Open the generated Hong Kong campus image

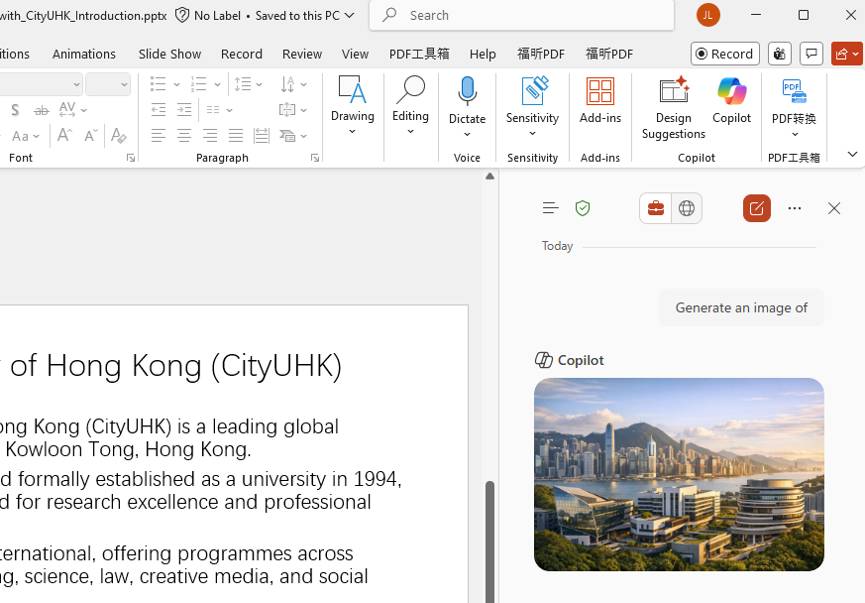coord(679,474)
